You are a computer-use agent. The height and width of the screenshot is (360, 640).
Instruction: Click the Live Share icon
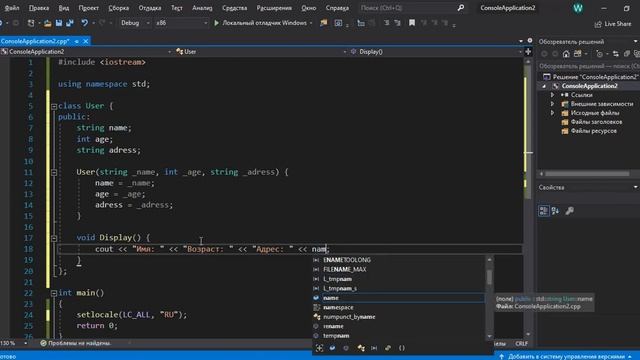click(598, 24)
